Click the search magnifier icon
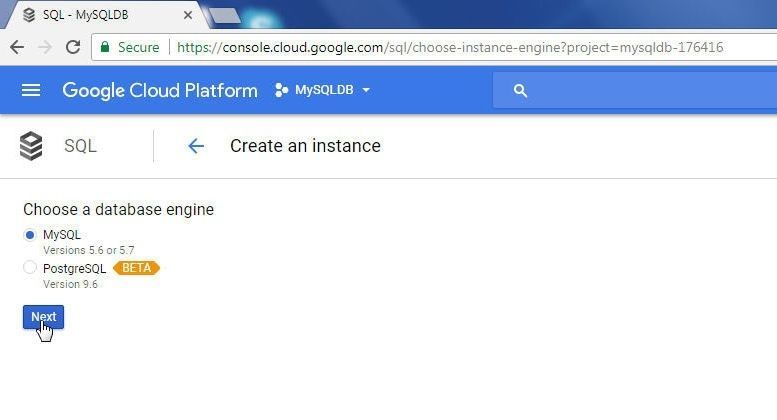Image resolution: width=777 pixels, height=420 pixels. coord(520,91)
